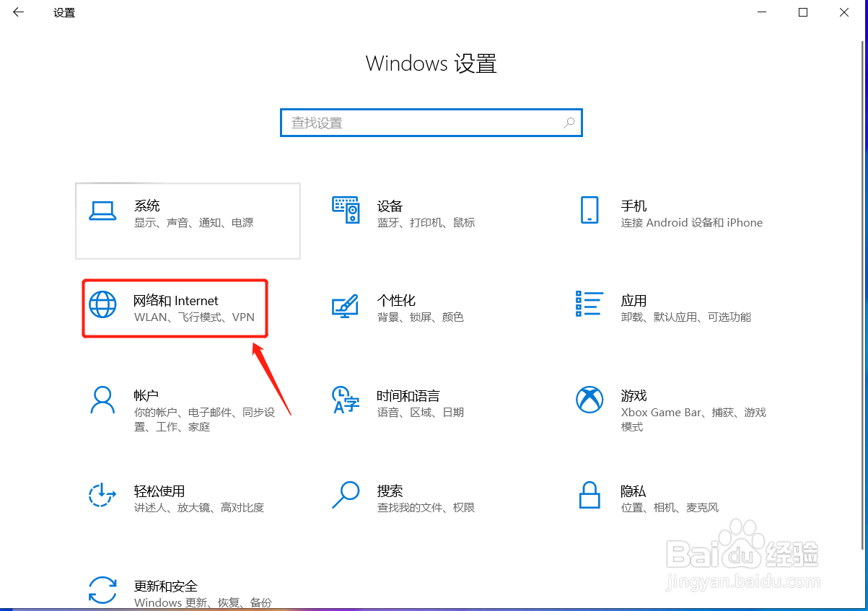Screen dimensions: 868x611
Task: Maximize the Settings window
Action: [x=803, y=12]
